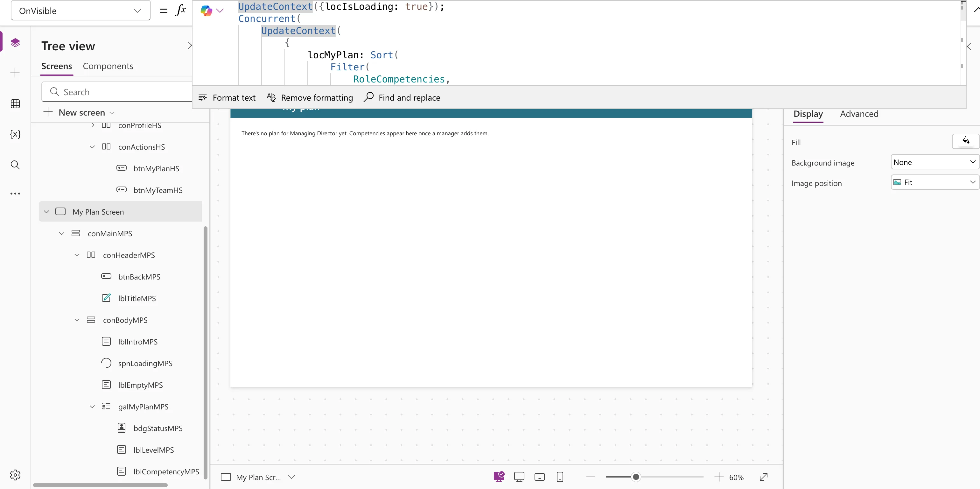This screenshot has height=489, width=980.
Task: Click Find and replace button
Action: coord(402,98)
